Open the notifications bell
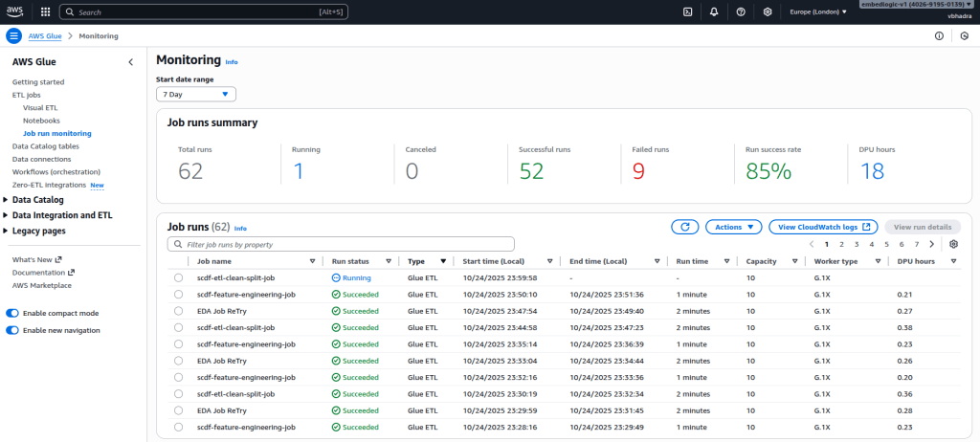This screenshot has width=980, height=442. 714,11
